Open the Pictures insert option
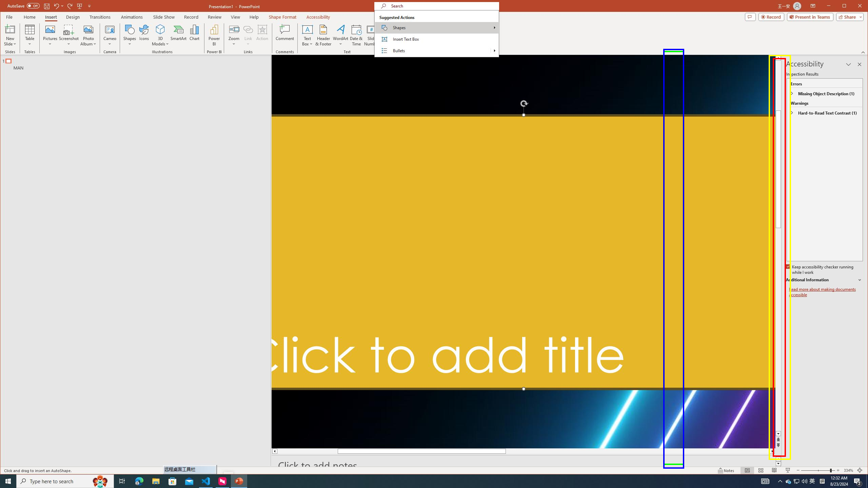The height and width of the screenshot is (488, 868). coord(50,35)
